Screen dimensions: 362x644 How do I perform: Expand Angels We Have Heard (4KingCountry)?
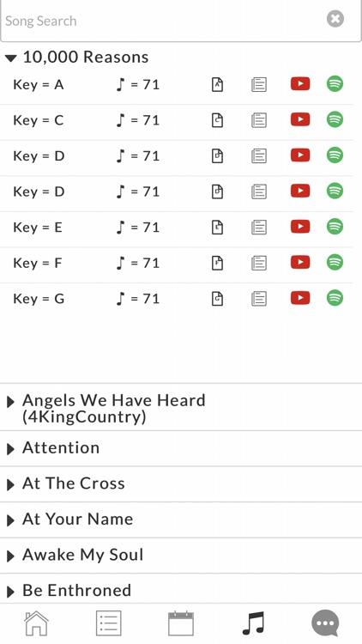click(181, 407)
